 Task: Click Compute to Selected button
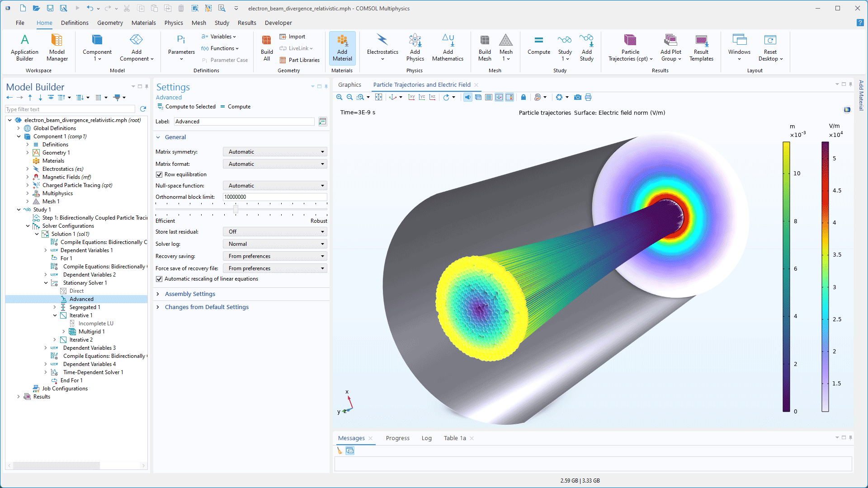click(x=186, y=107)
